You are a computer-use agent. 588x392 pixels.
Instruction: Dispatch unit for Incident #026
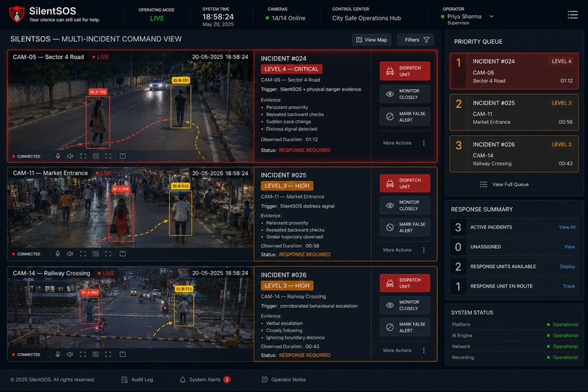point(405,283)
